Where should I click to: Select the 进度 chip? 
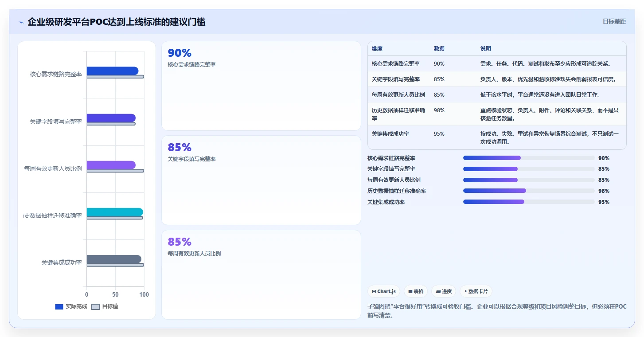(444, 291)
